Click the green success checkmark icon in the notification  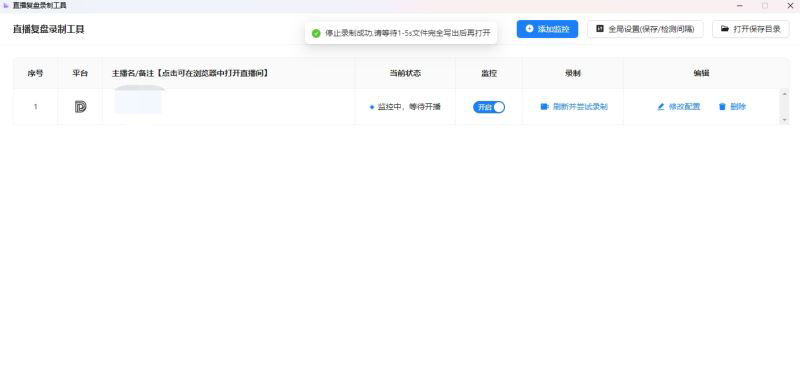tap(316, 33)
